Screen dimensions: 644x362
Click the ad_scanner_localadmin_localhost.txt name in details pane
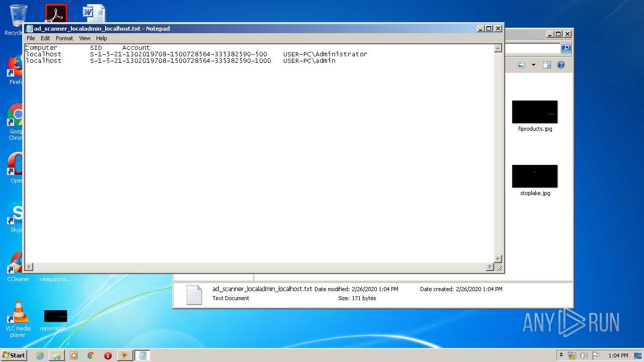click(262, 289)
